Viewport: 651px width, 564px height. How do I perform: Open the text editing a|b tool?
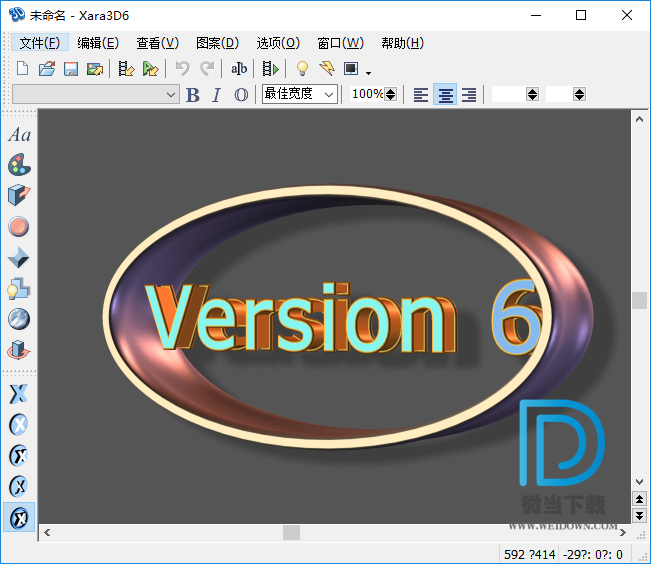pyautogui.click(x=239, y=69)
